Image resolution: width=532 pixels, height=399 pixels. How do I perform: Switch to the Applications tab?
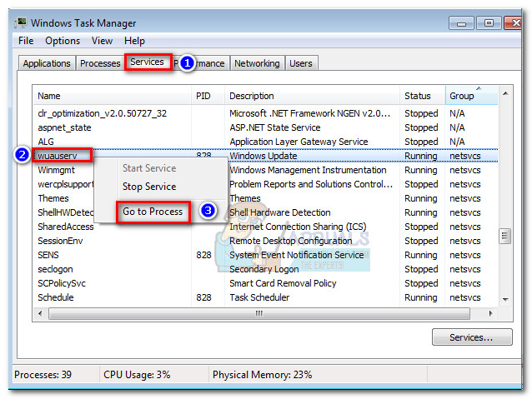[x=47, y=63]
